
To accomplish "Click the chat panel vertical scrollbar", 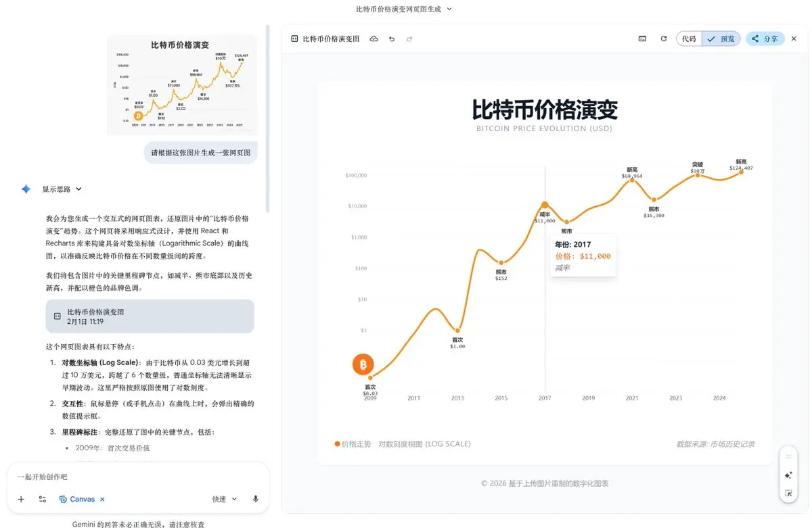I will (268, 118).
